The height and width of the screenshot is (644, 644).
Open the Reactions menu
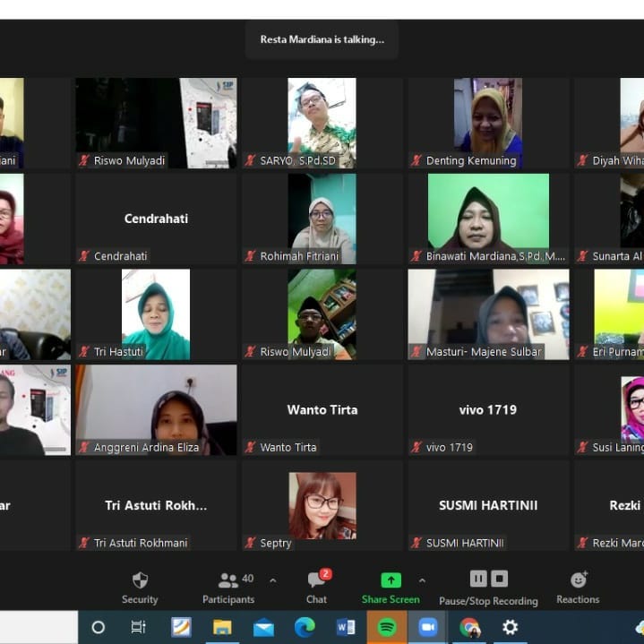click(x=578, y=587)
